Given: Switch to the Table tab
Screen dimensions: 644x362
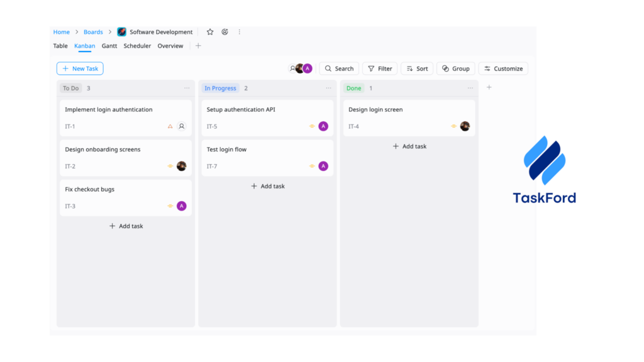Looking at the screenshot, I should point(60,45).
